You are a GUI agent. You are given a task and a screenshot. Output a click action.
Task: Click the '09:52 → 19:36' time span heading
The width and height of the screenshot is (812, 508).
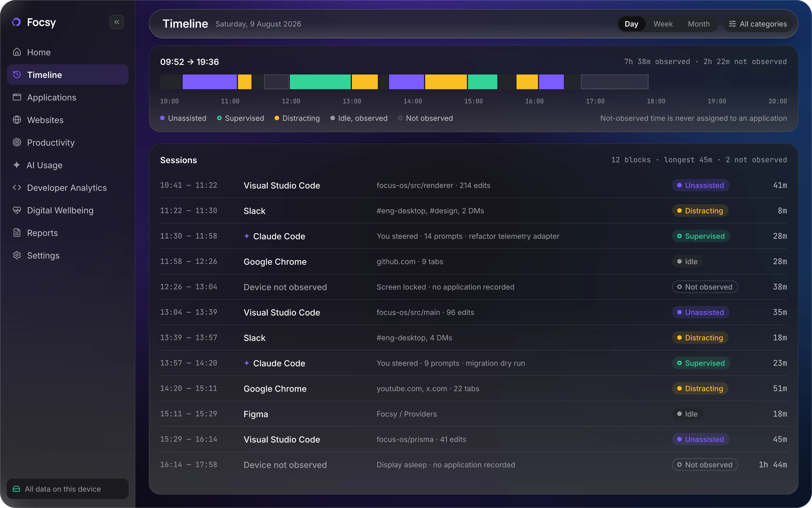click(x=190, y=62)
